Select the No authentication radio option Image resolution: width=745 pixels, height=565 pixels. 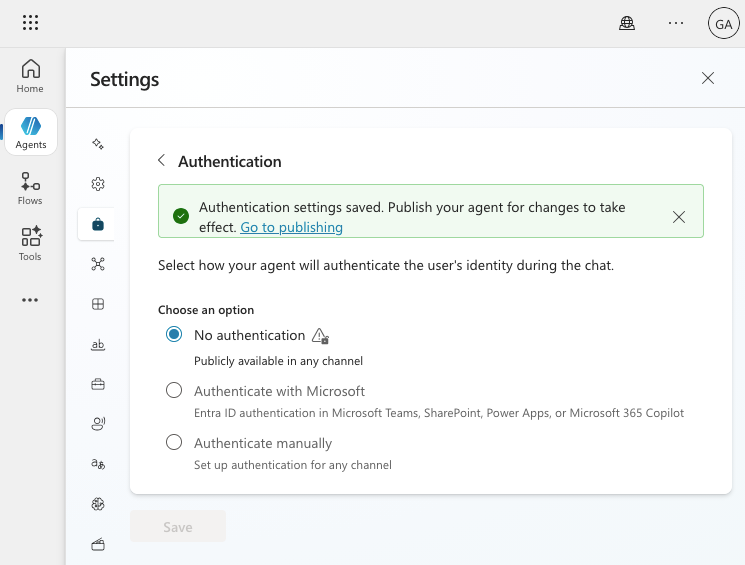coord(174,335)
